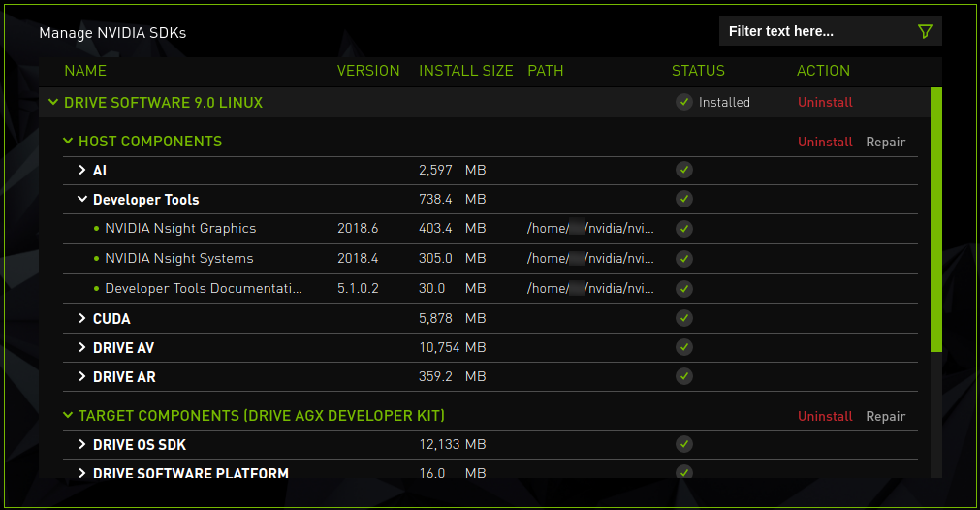Viewport: 980px width, 510px height.
Task: Collapse the DRIVE SOFTWARE 9.0 LINUX section
Action: [x=53, y=102]
